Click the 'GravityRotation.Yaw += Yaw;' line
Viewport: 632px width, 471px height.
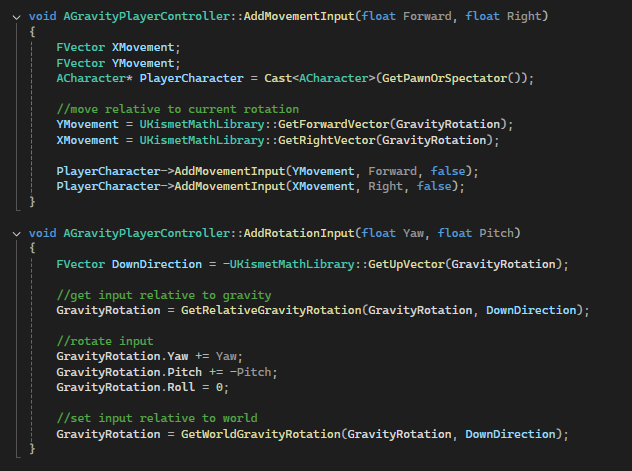click(149, 356)
